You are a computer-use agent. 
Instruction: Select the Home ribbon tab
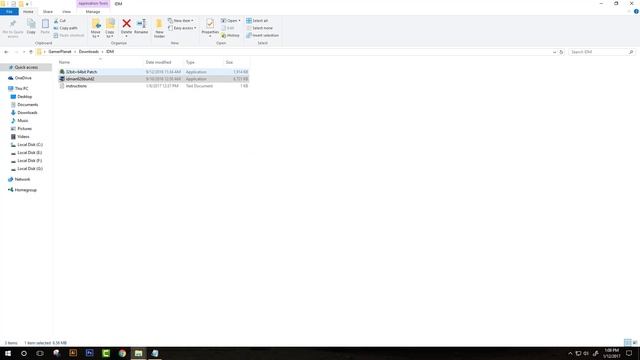coord(28,11)
